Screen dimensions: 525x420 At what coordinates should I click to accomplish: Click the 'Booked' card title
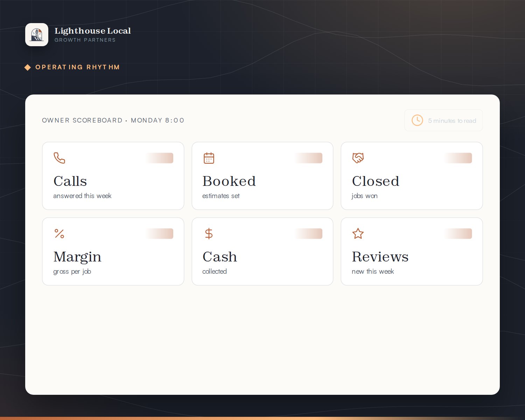(229, 181)
